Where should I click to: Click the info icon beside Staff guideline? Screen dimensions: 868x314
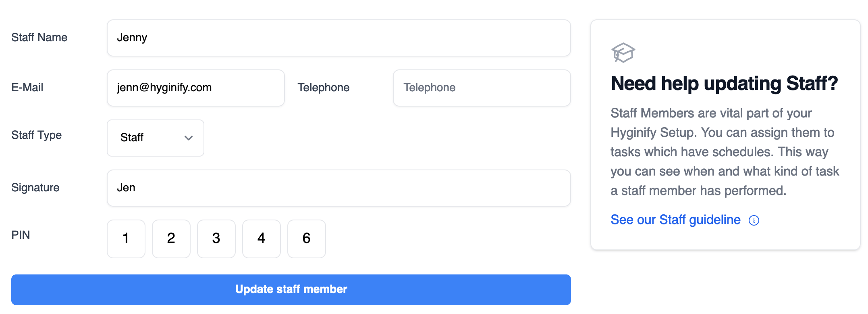(x=754, y=220)
